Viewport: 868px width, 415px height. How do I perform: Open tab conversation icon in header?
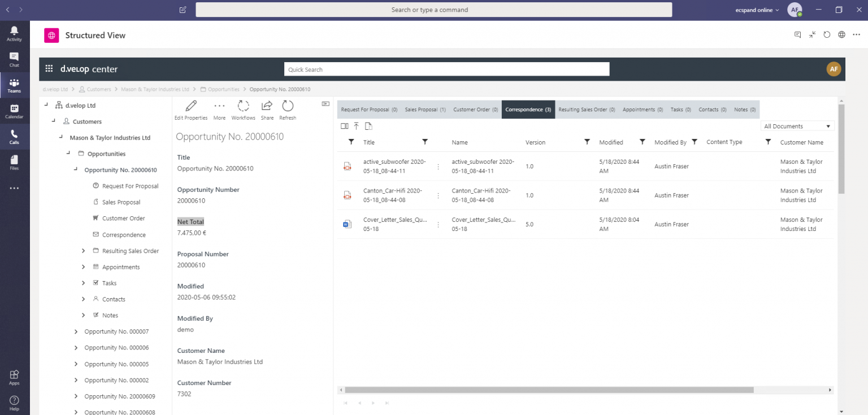click(797, 34)
